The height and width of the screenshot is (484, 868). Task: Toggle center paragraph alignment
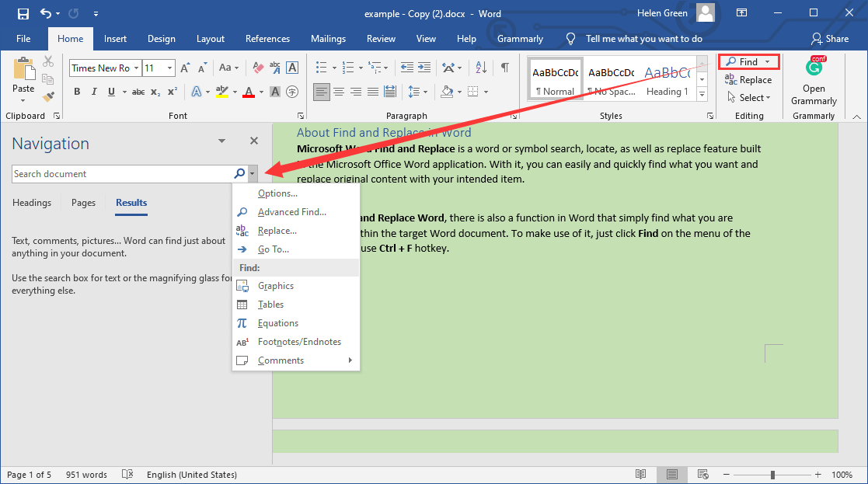tap(339, 91)
